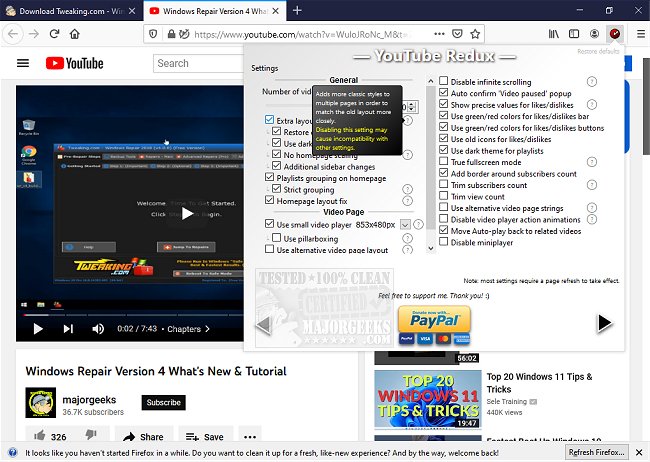
Task: Click the Refresh Firefox button
Action: [x=597, y=452]
